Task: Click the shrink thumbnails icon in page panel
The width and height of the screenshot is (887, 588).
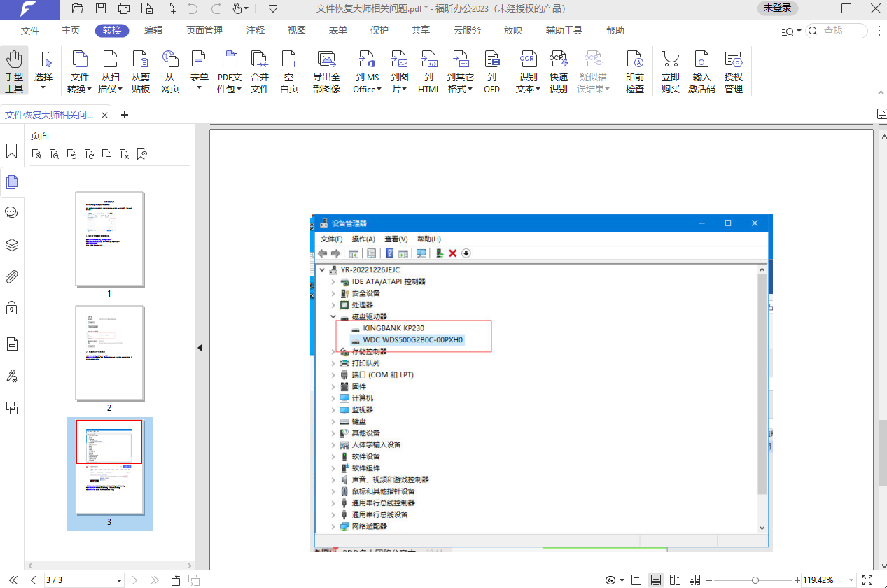Action: (54, 154)
